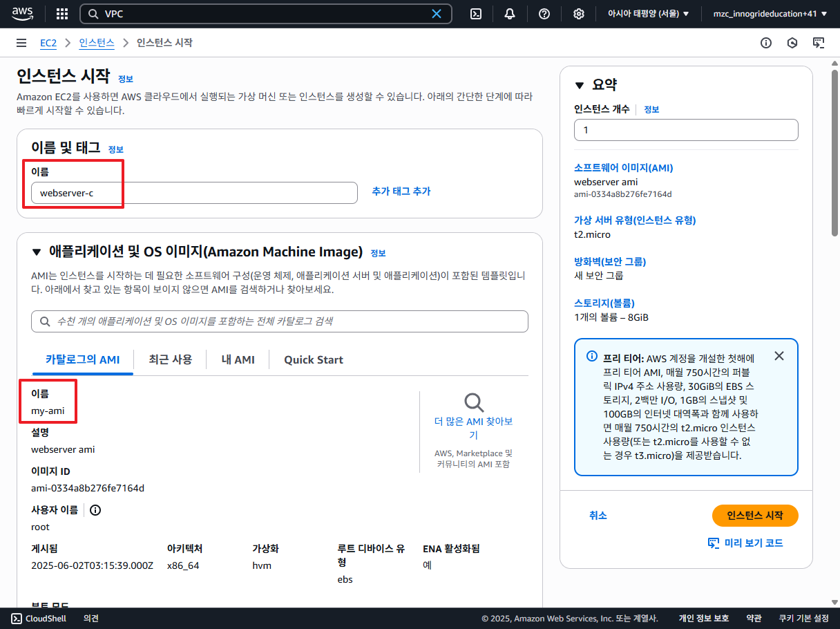840x629 pixels.
Task: Open the 스토리지(볼륨) summary link
Action: (x=604, y=303)
